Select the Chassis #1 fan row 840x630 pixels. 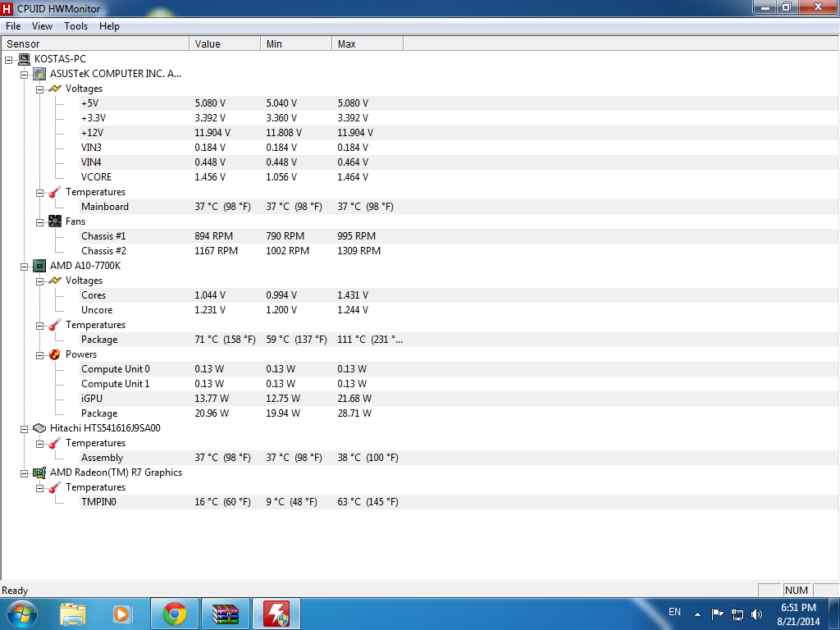point(459,236)
